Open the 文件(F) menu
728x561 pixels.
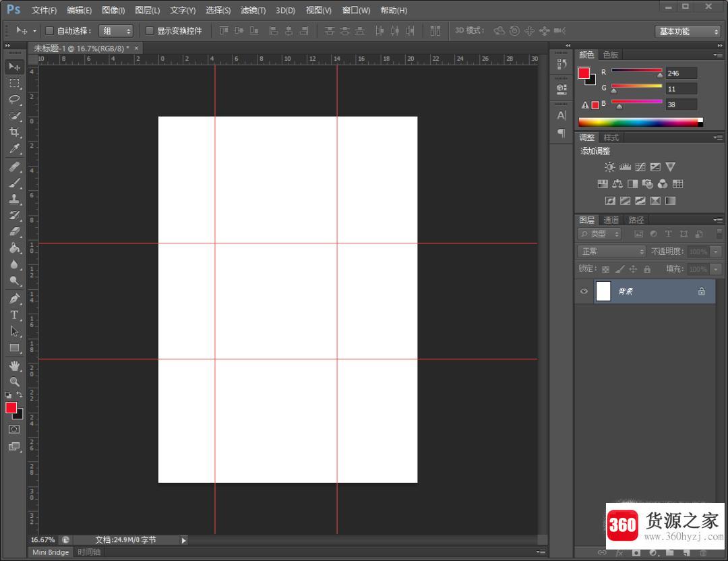(44, 10)
